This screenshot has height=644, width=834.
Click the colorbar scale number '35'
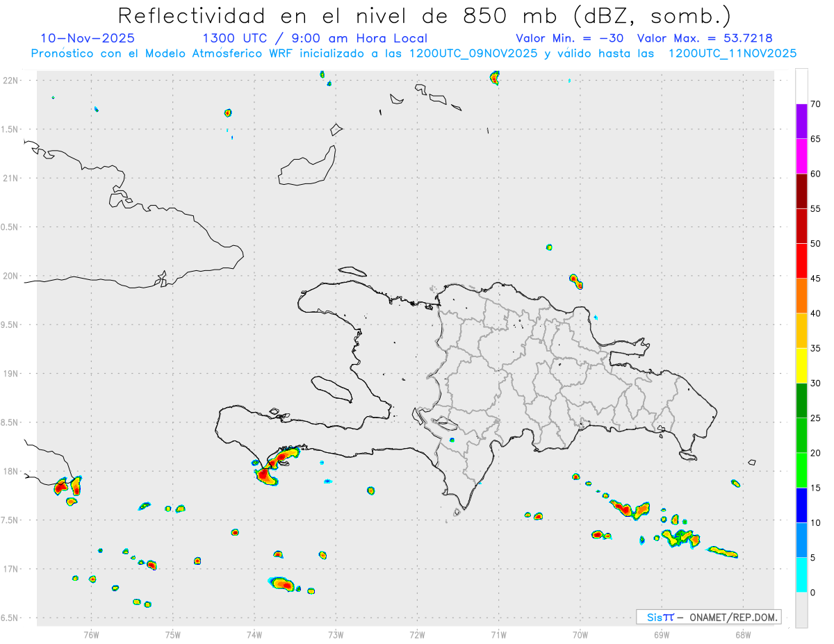coord(815,348)
